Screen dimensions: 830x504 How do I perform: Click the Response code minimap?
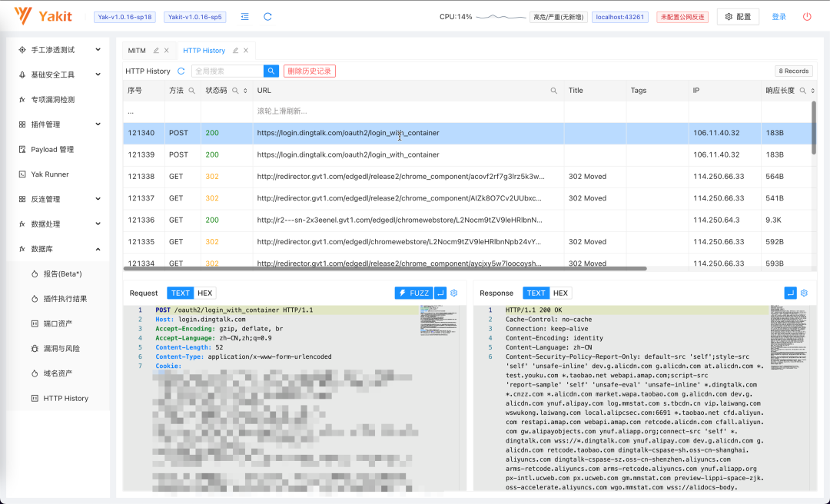click(x=788, y=338)
